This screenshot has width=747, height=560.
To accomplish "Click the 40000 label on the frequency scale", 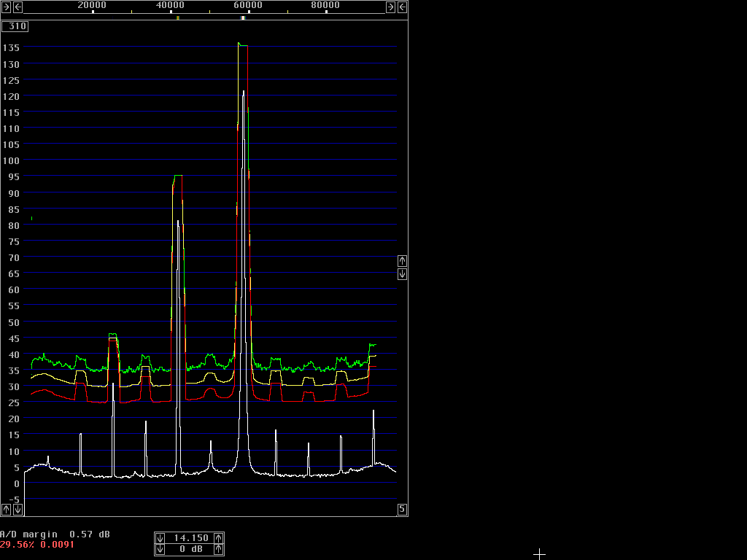I will point(170,5).
